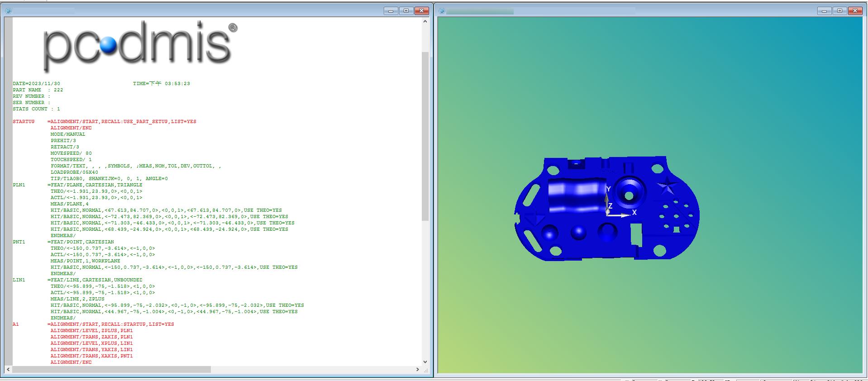The width and height of the screenshot is (868, 381).
Task: Click the star-shaped feature on the model
Action: click(668, 186)
